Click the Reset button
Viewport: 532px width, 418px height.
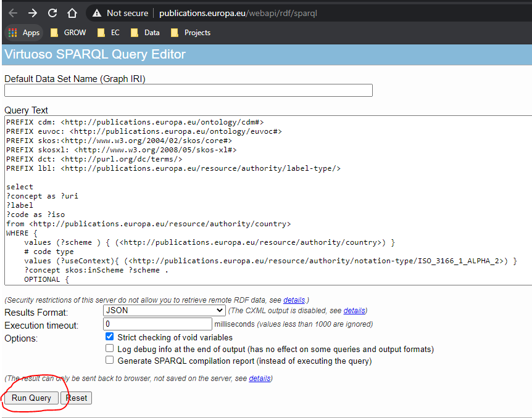pos(77,398)
